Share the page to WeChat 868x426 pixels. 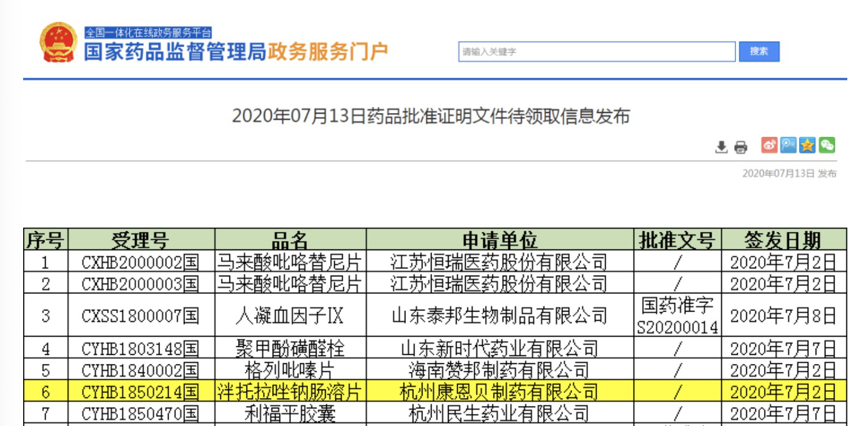point(827,145)
